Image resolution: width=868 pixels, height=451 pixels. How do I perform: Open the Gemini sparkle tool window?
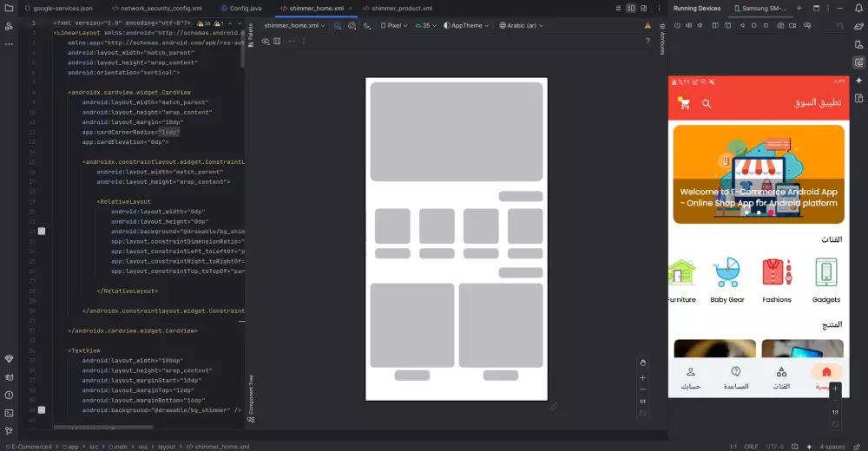(x=858, y=81)
